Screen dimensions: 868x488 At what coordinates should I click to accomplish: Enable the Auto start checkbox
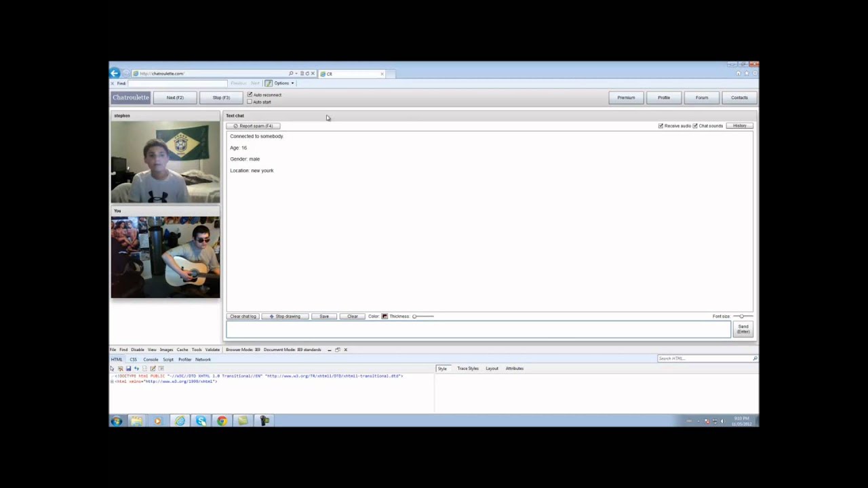point(250,102)
